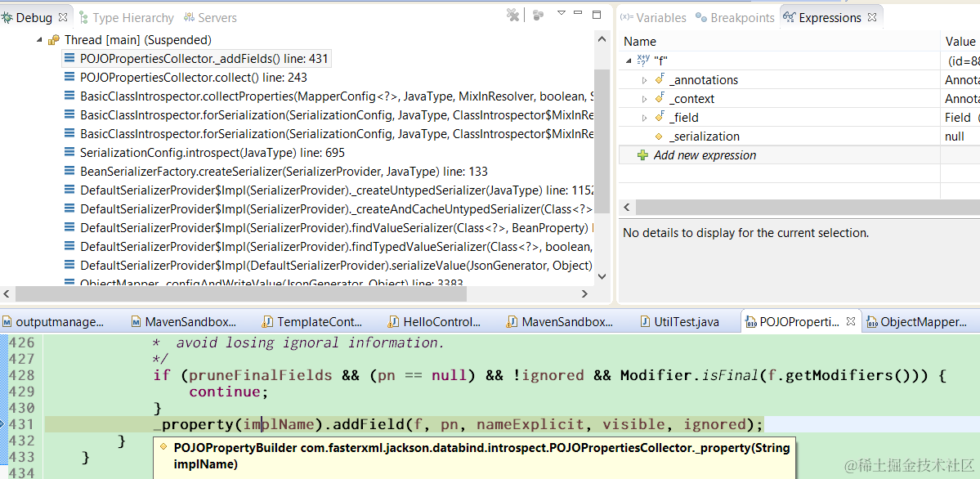The width and height of the screenshot is (980, 479).
Task: Expand the _field node
Action: 645,118
